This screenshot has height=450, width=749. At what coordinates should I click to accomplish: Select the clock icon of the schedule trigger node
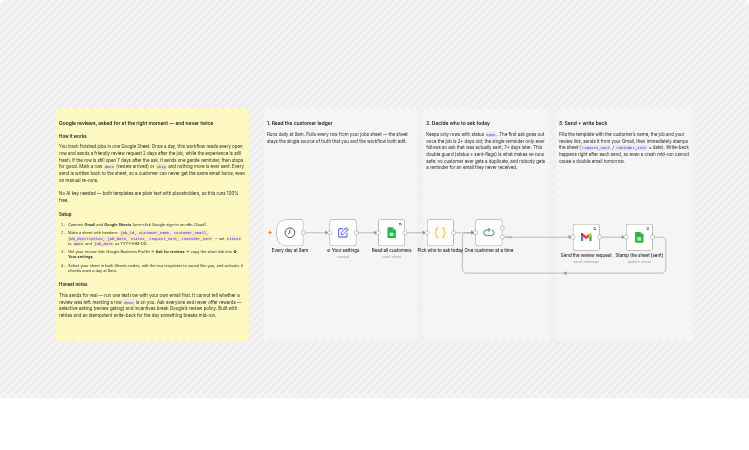click(x=290, y=233)
